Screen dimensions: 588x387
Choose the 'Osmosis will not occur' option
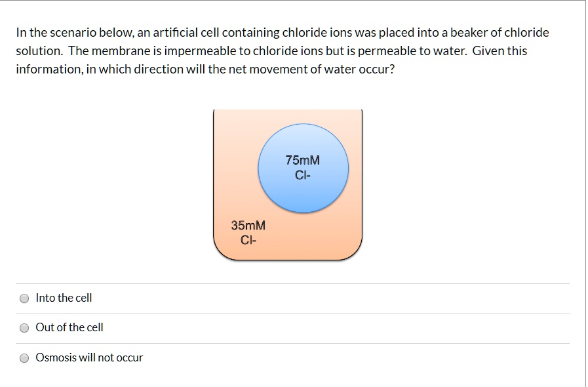(x=24, y=357)
